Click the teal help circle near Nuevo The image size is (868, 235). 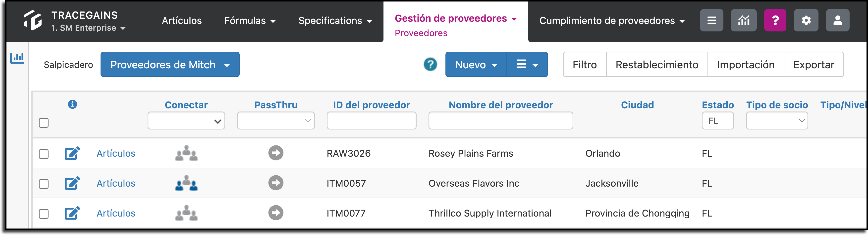[430, 64]
